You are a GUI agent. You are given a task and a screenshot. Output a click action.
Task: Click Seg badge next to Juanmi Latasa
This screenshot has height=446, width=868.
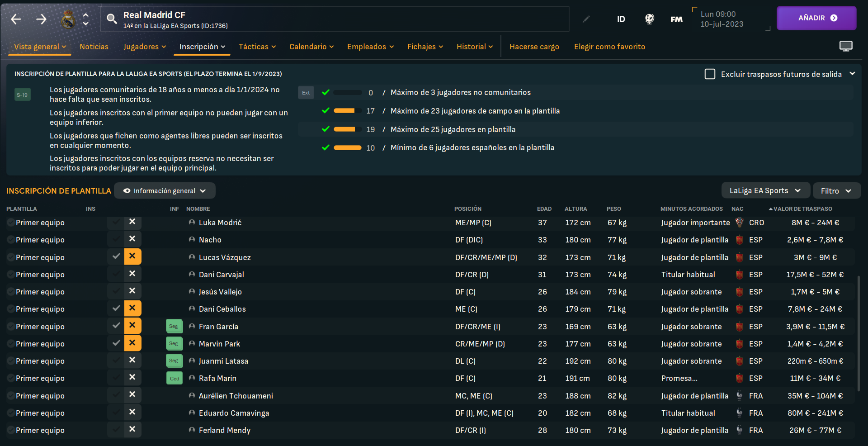pyautogui.click(x=174, y=361)
